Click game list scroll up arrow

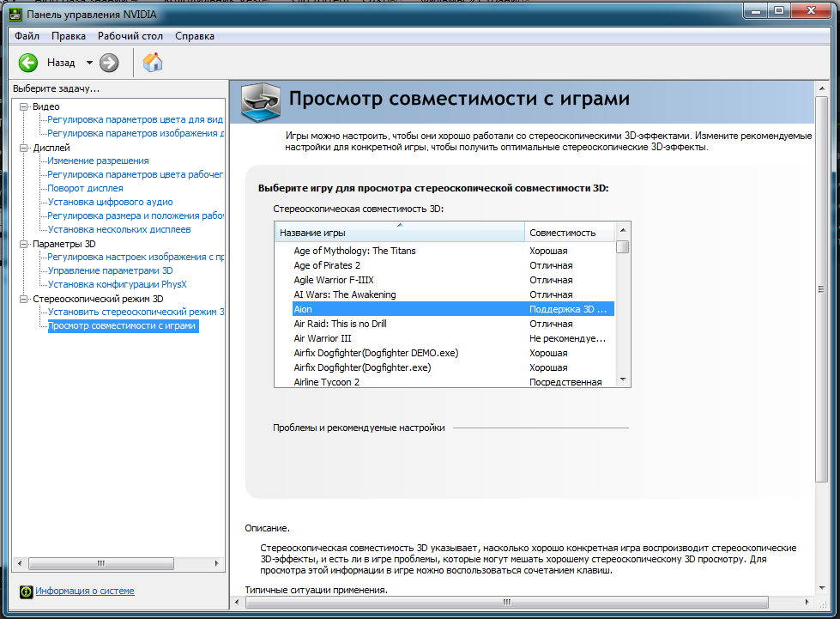point(623,230)
